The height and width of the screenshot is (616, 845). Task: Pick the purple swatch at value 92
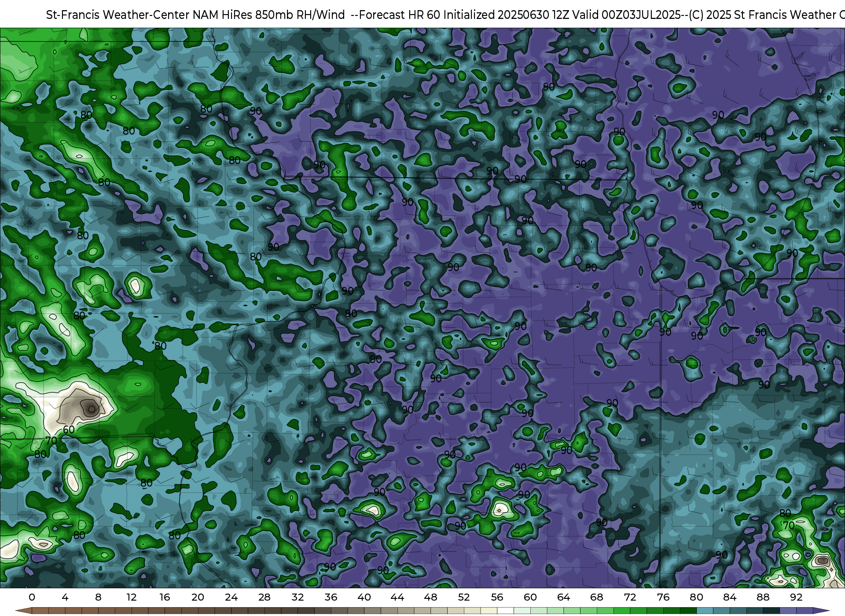pos(805,611)
